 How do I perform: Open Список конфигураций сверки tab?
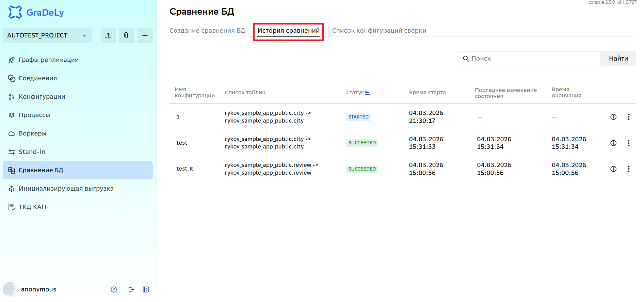click(379, 31)
